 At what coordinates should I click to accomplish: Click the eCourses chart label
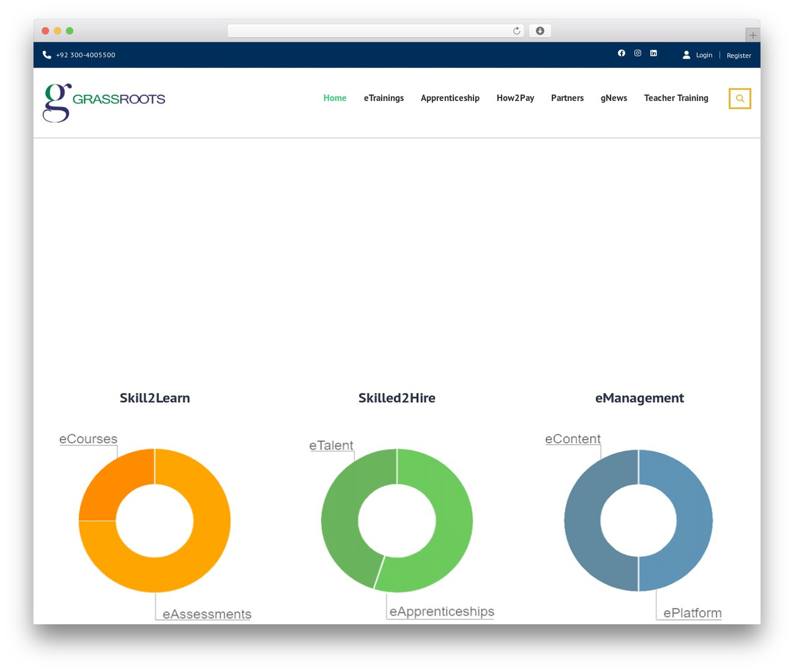88,439
